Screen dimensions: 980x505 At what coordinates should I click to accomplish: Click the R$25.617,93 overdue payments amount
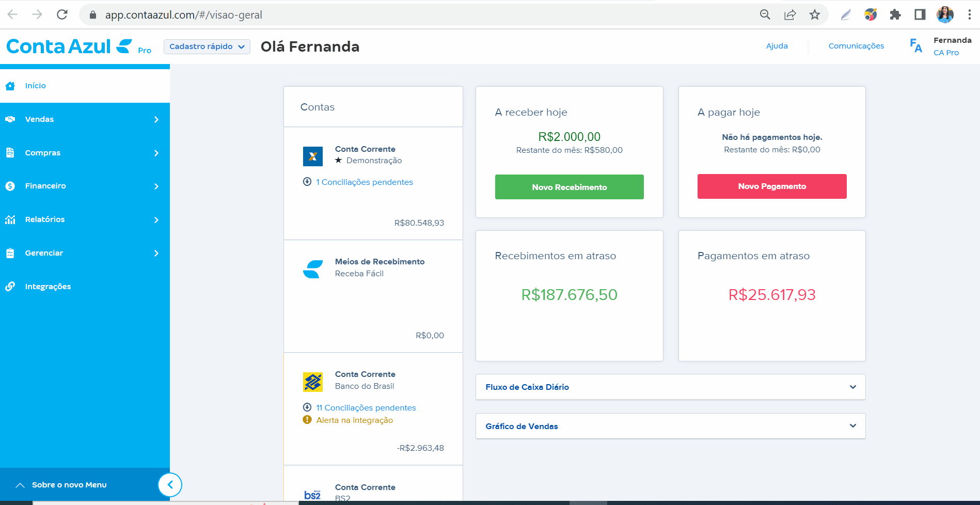pos(772,294)
